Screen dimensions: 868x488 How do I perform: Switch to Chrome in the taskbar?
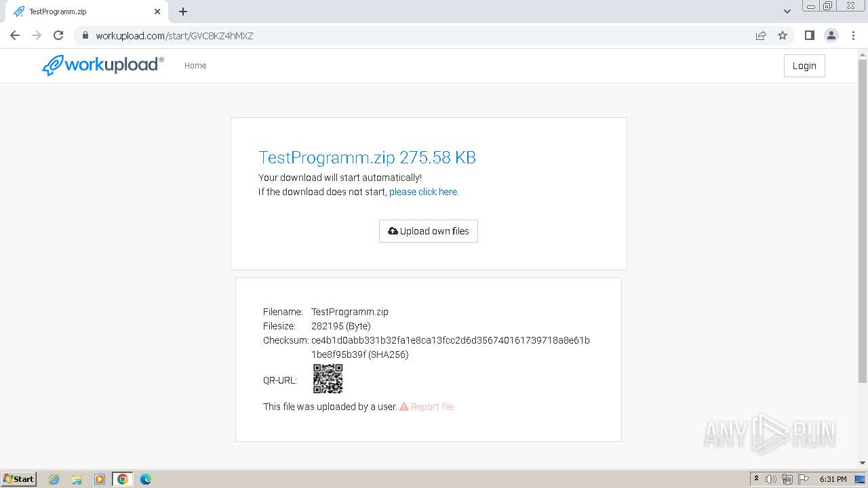[123, 479]
